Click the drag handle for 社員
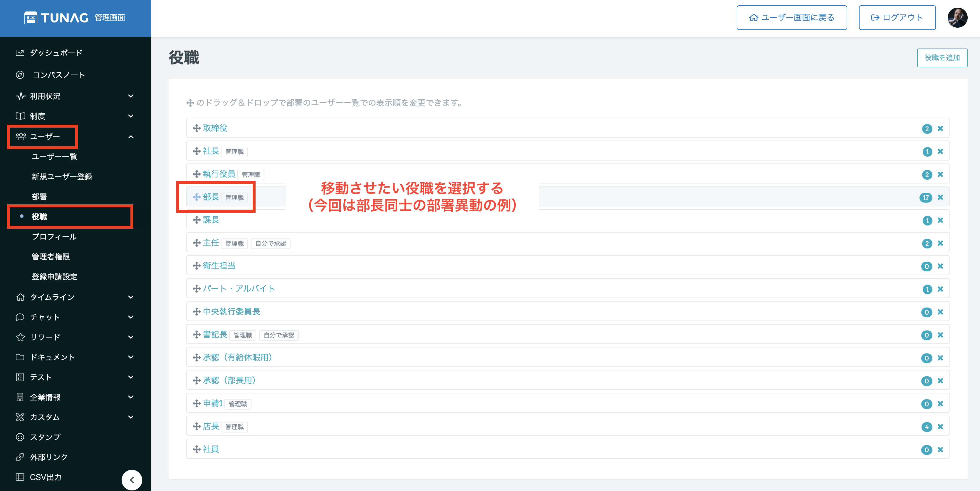 pyautogui.click(x=196, y=449)
